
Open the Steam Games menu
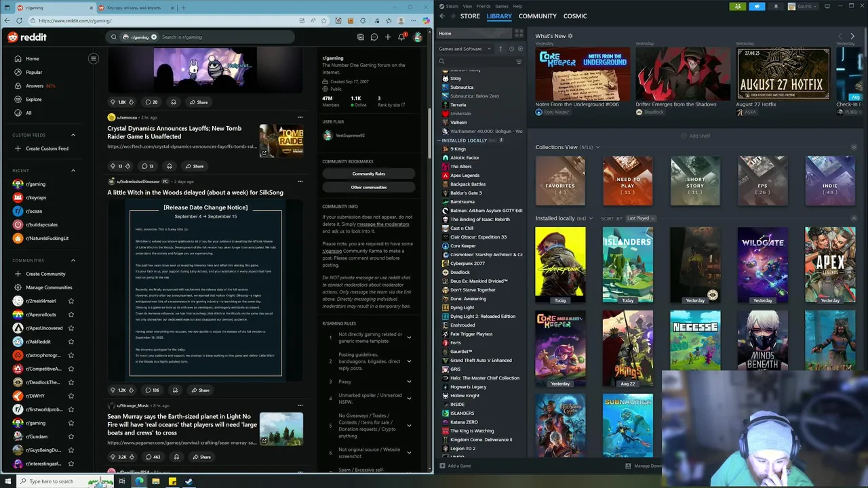pyautogui.click(x=502, y=6)
